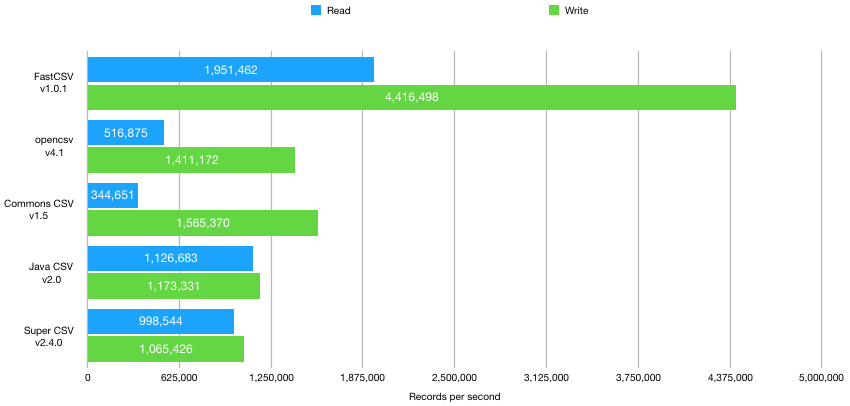The image size is (850, 406).
Task: Click the green Write legend swatch
Action: tap(554, 10)
